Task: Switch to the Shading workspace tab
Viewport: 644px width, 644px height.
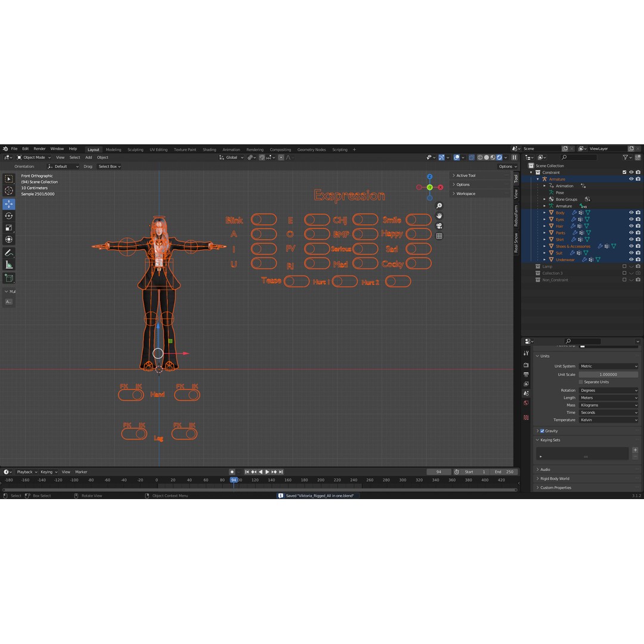Action: pyautogui.click(x=209, y=150)
